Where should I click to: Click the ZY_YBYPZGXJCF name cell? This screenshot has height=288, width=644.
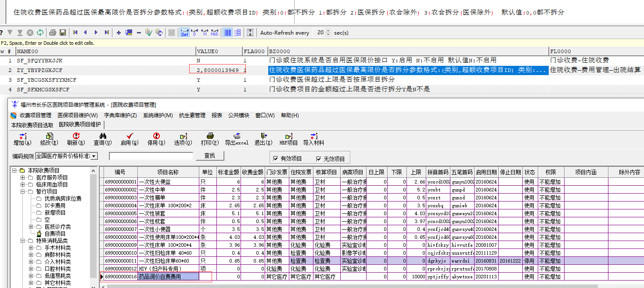click(105, 70)
